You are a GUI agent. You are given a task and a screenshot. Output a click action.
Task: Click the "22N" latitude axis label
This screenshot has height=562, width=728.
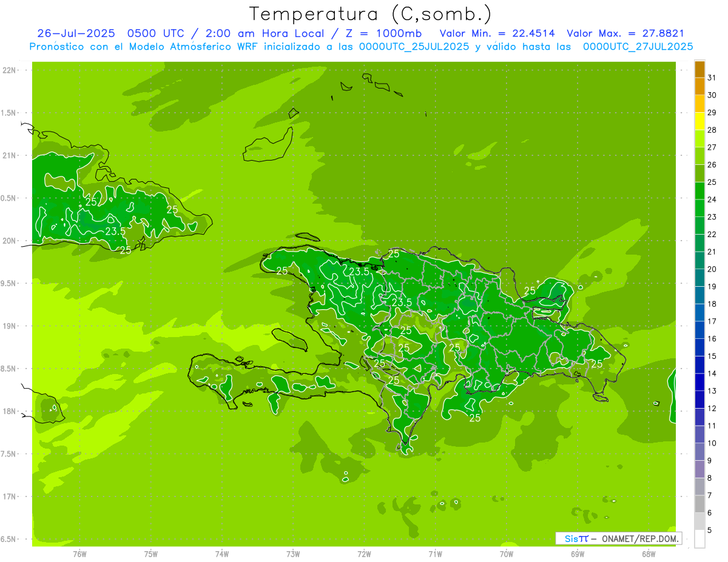(x=8, y=70)
